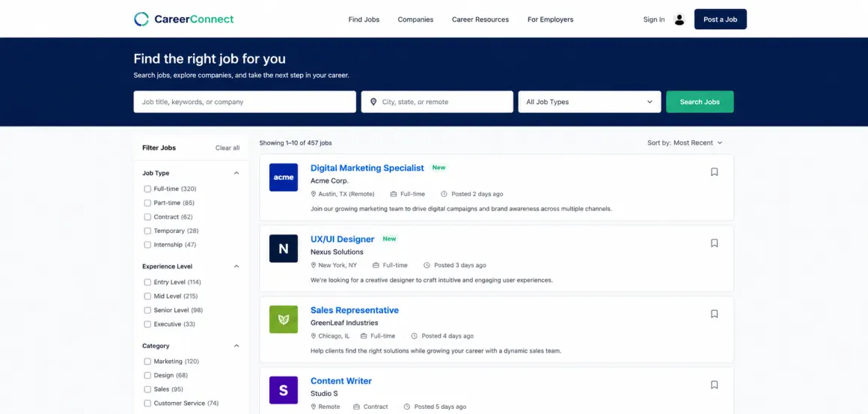The height and width of the screenshot is (414, 868).
Task: Click the New badge on UX/UI Designer
Action: [390, 239]
